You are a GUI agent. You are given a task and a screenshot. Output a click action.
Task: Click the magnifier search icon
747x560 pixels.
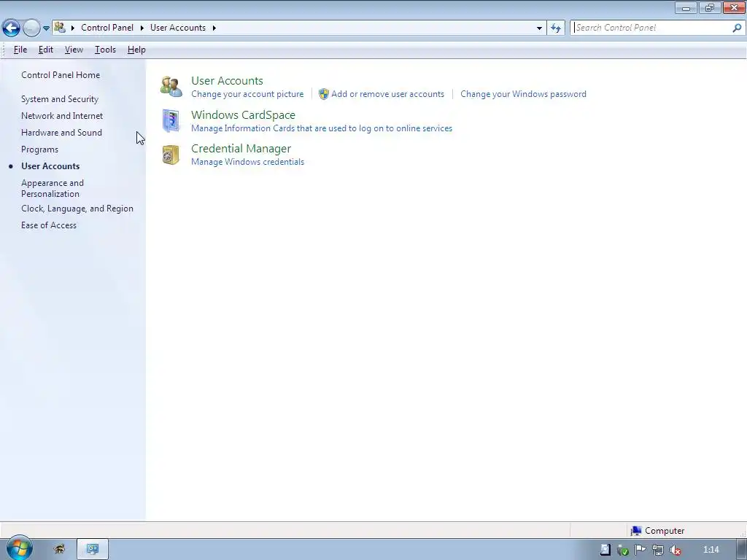coord(737,28)
